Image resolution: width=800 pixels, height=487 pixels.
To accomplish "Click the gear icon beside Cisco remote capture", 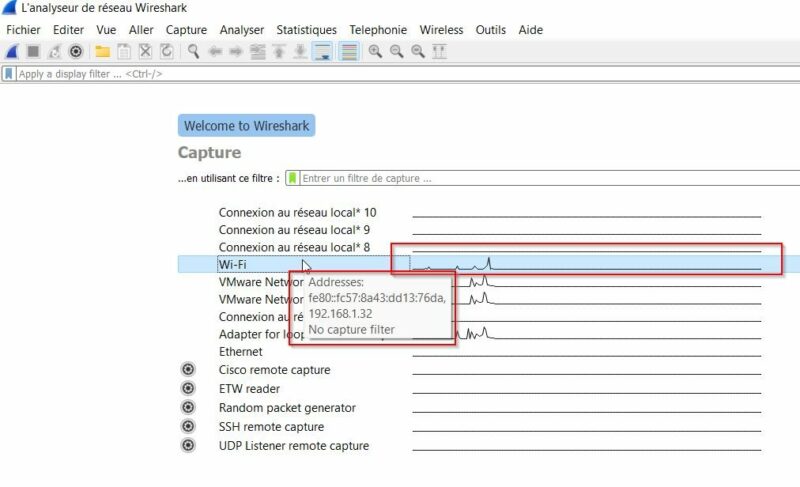I will click(x=188, y=369).
